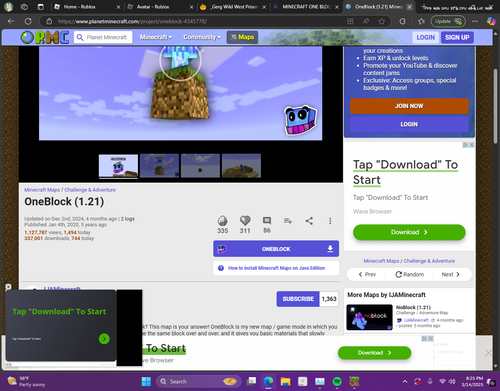Click the split screen icon in address bar
The height and width of the screenshot is (391, 500).
350,21
